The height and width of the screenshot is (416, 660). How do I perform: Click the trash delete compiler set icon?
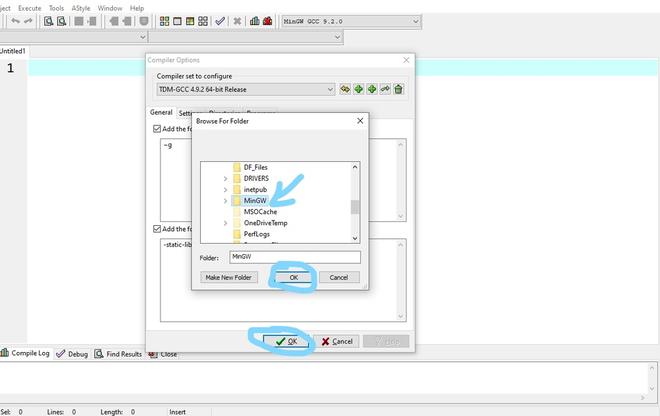click(x=398, y=89)
